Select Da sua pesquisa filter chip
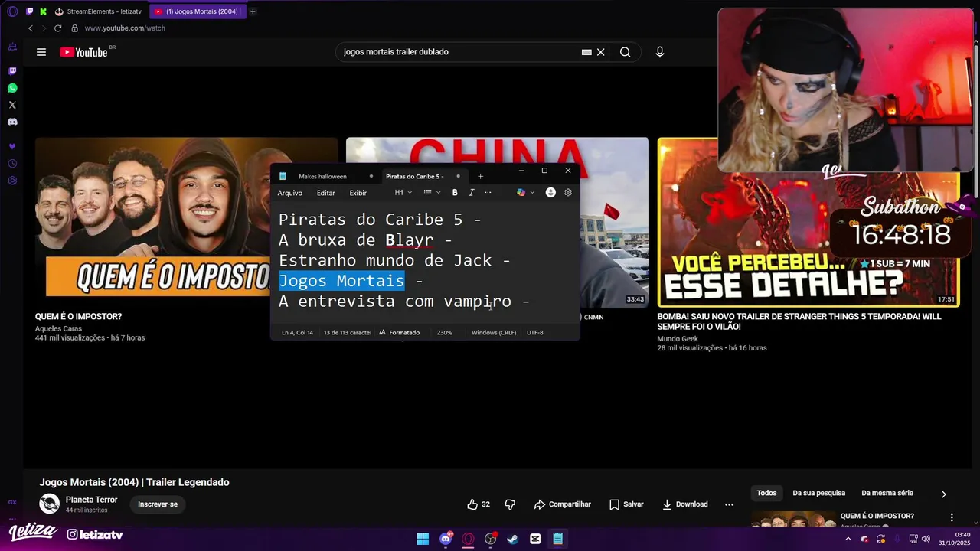Screen dimensions: 980x551 tap(819, 494)
